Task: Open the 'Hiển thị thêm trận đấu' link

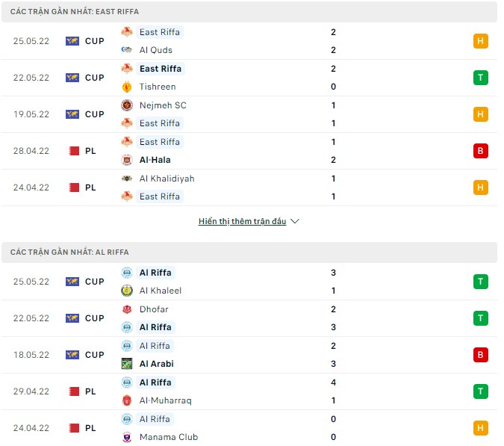Action: pyautogui.click(x=242, y=222)
